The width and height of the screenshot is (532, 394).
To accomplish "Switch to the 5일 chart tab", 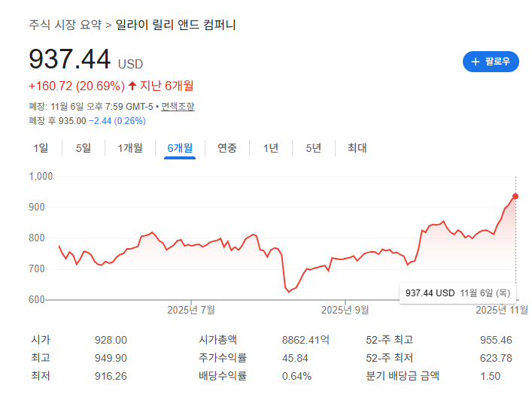I will click(x=83, y=148).
